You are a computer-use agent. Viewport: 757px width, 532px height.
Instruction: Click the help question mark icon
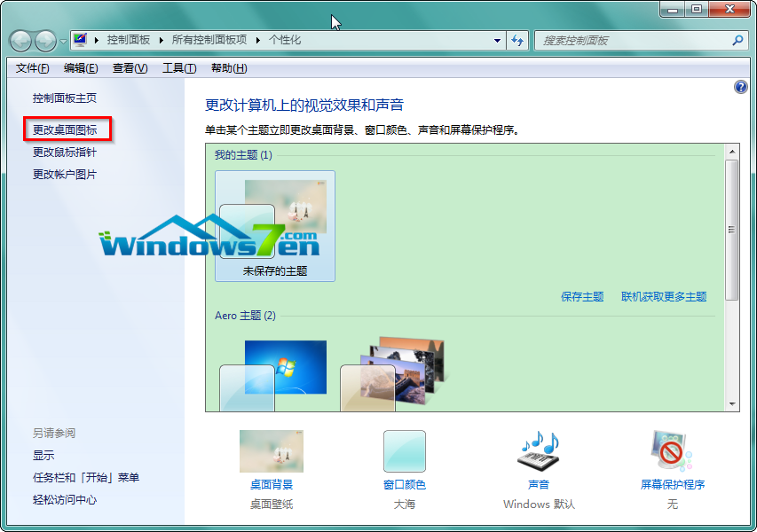(x=739, y=86)
